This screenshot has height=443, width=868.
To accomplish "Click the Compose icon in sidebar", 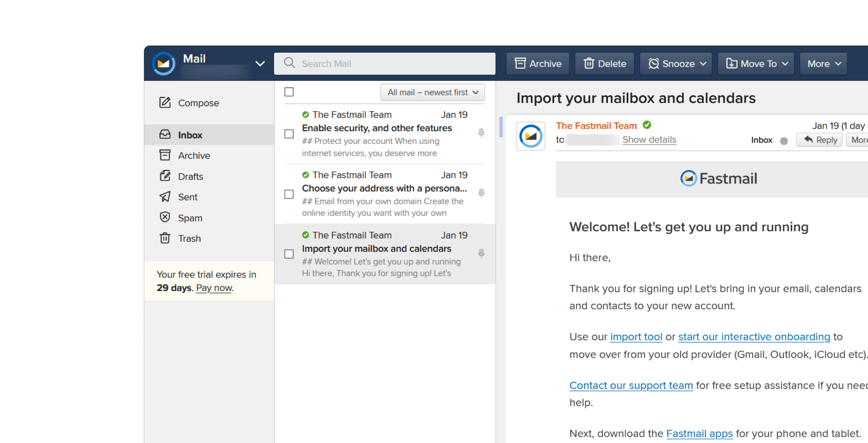I will coord(165,102).
